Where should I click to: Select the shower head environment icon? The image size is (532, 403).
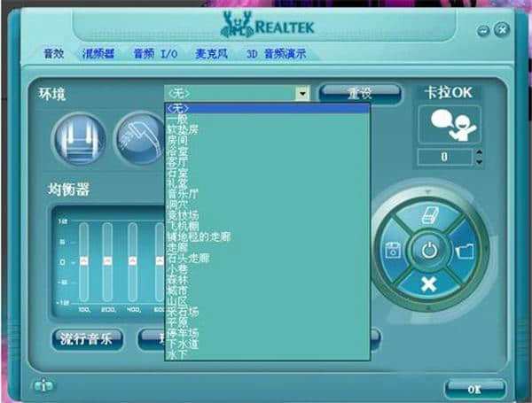pyautogui.click(x=137, y=137)
